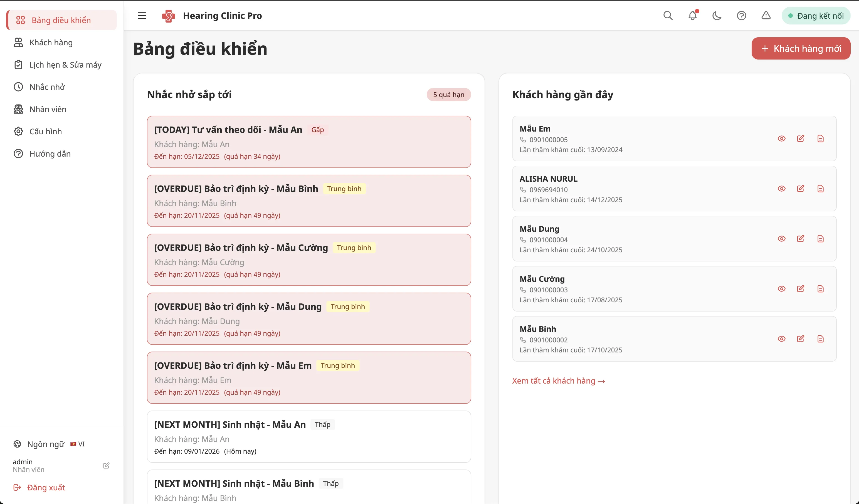Open the search magnifying glass icon
Viewport: 859px width, 504px height.
pos(668,16)
